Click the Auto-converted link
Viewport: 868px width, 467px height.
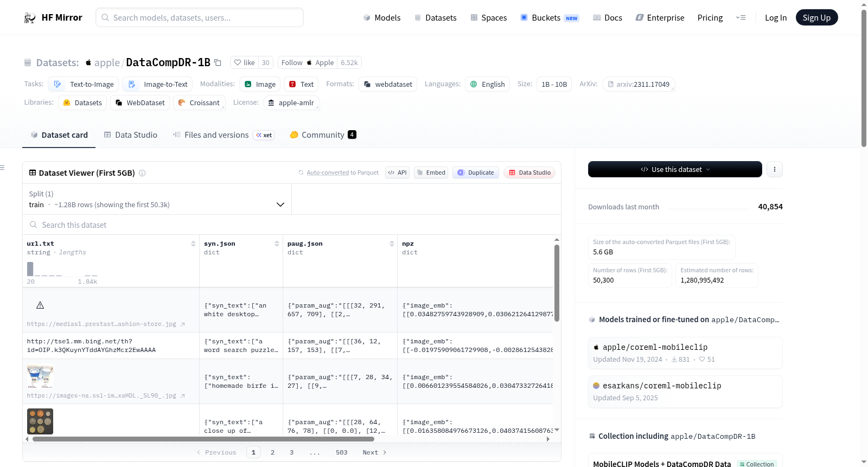tap(328, 172)
